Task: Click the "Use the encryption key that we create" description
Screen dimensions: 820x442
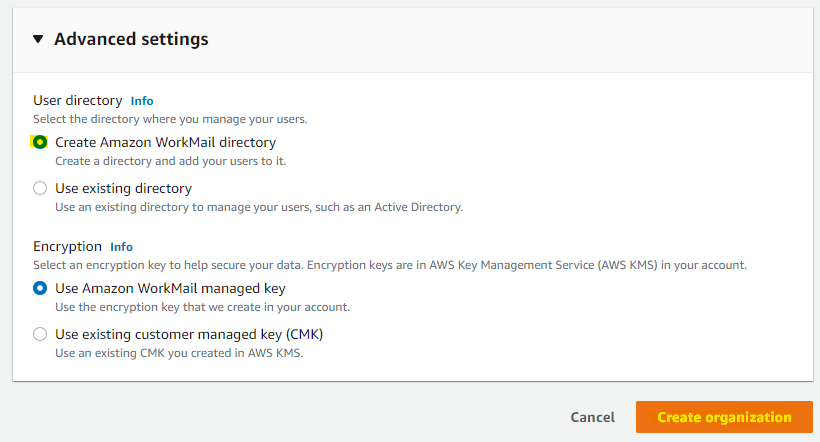Action: [x=202, y=307]
